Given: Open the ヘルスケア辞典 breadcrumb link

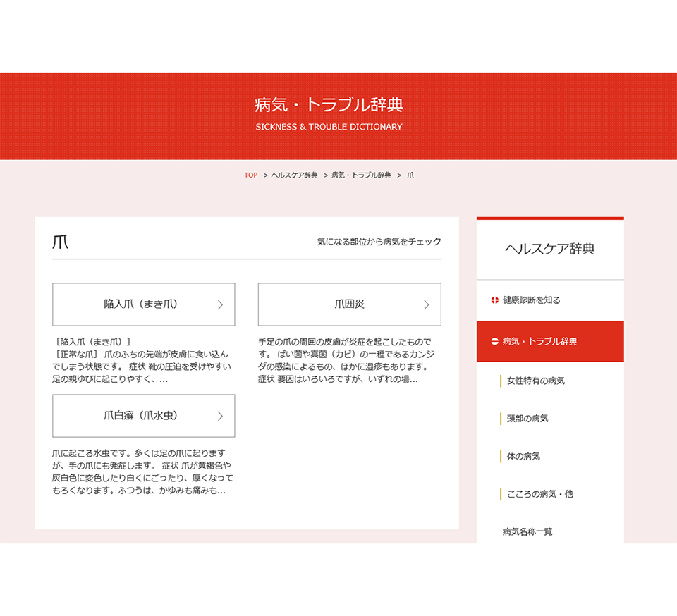Looking at the screenshot, I should point(294,175).
